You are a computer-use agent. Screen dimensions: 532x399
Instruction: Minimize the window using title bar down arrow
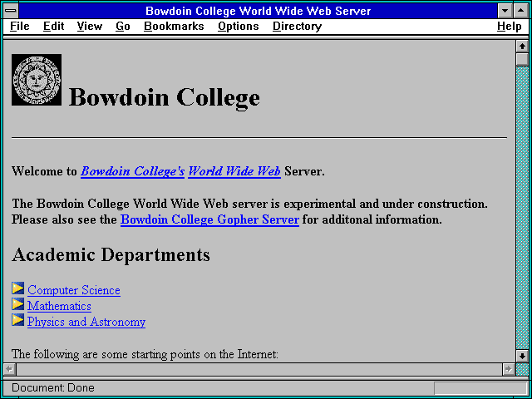click(505, 11)
